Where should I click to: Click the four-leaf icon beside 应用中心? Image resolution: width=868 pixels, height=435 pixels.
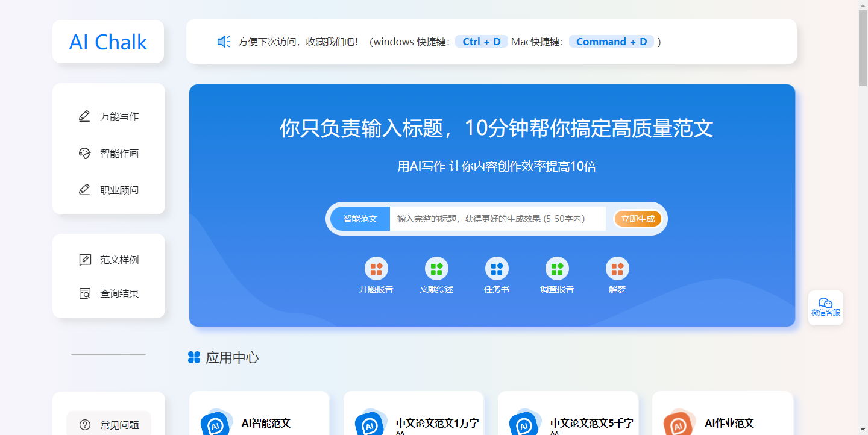pyautogui.click(x=193, y=357)
